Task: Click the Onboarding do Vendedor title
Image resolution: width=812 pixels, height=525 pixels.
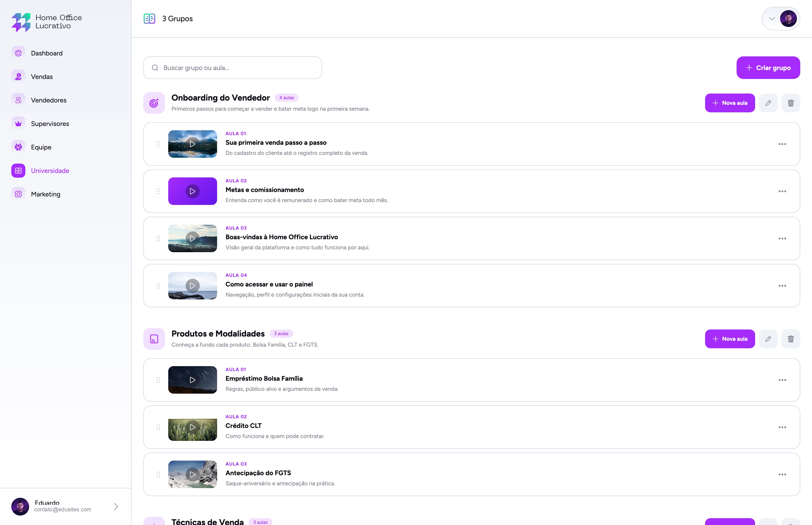Action: coord(220,98)
